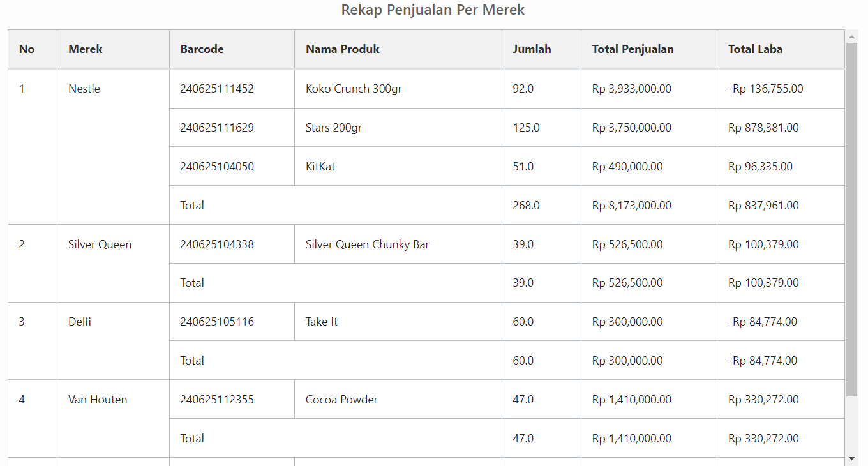This screenshot has height=466, width=868.
Task: Select the Silver Queen Chunky Bar cell
Action: 367,244
